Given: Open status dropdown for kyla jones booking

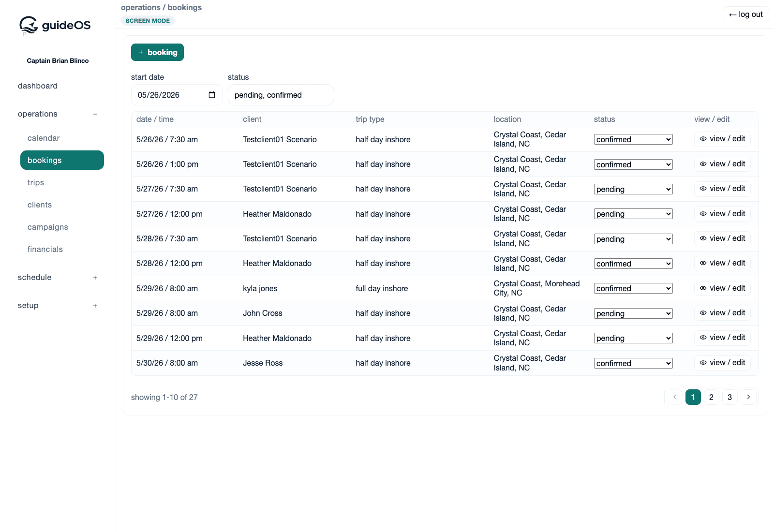Looking at the screenshot, I should pyautogui.click(x=633, y=288).
